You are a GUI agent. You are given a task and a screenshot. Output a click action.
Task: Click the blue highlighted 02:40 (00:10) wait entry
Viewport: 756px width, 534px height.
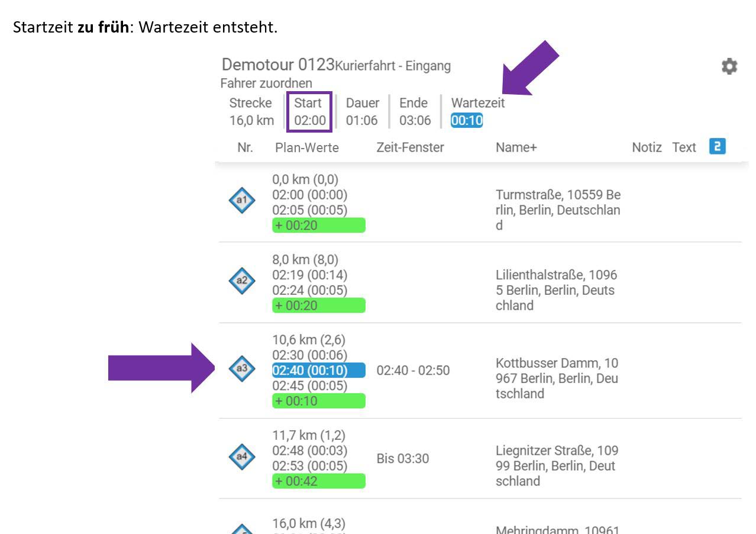coord(318,371)
